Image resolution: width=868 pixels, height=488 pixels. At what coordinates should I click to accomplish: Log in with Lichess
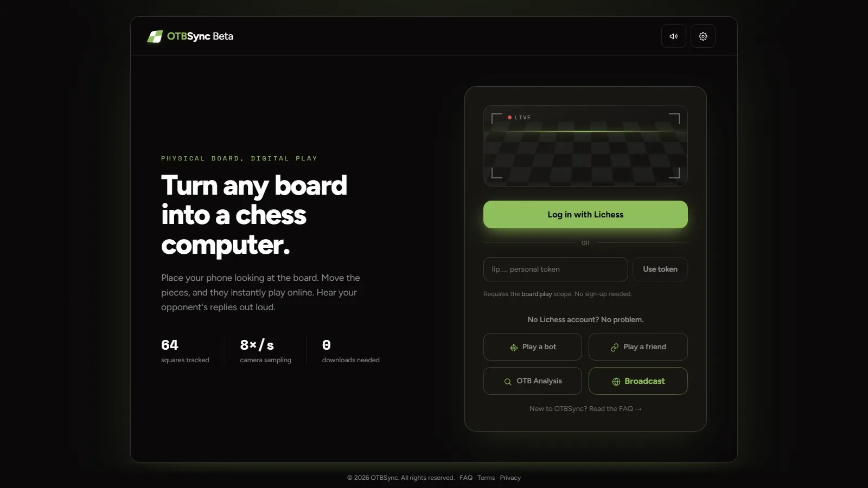585,215
